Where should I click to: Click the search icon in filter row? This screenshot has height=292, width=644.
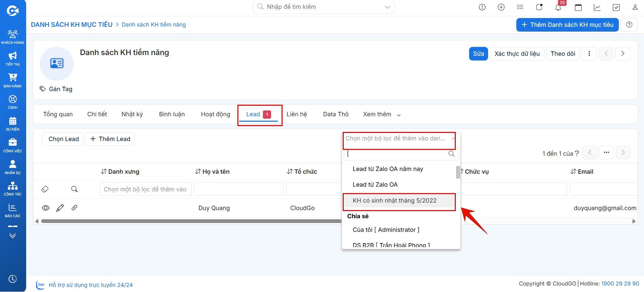pos(74,189)
